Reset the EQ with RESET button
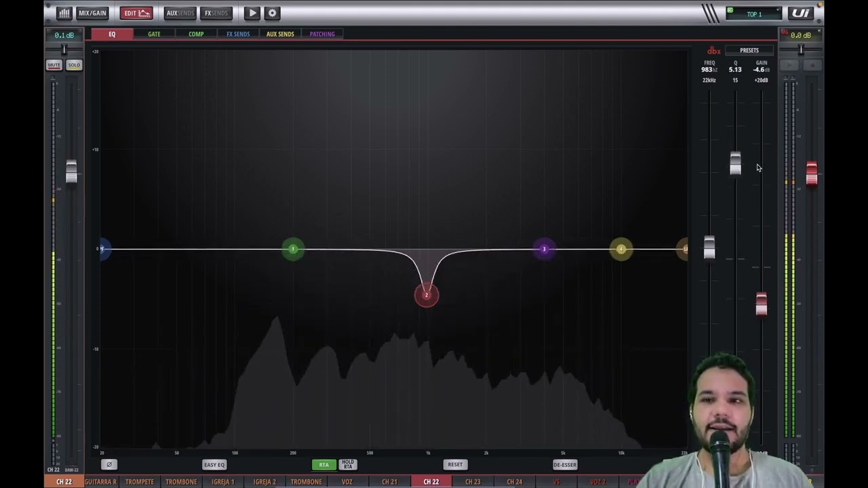The height and width of the screenshot is (488, 868). 455,464
